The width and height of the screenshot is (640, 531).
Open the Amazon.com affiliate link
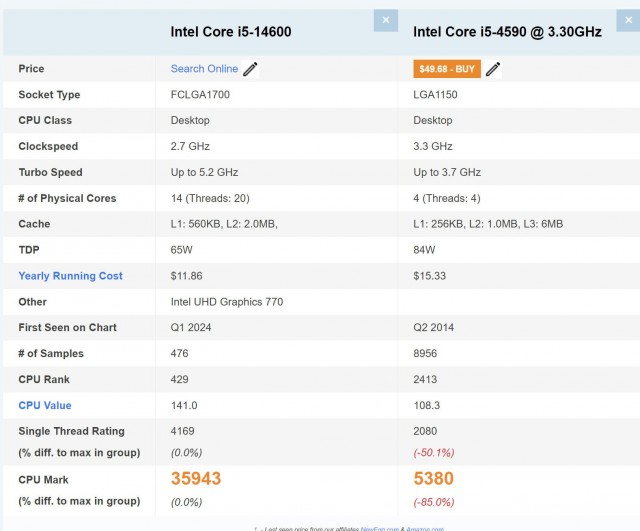[425, 529]
